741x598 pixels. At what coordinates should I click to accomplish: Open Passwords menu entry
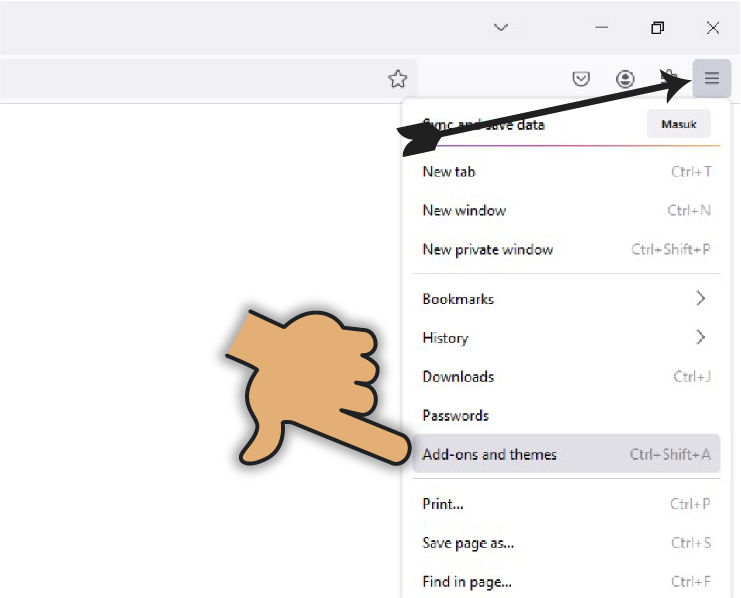pos(455,416)
